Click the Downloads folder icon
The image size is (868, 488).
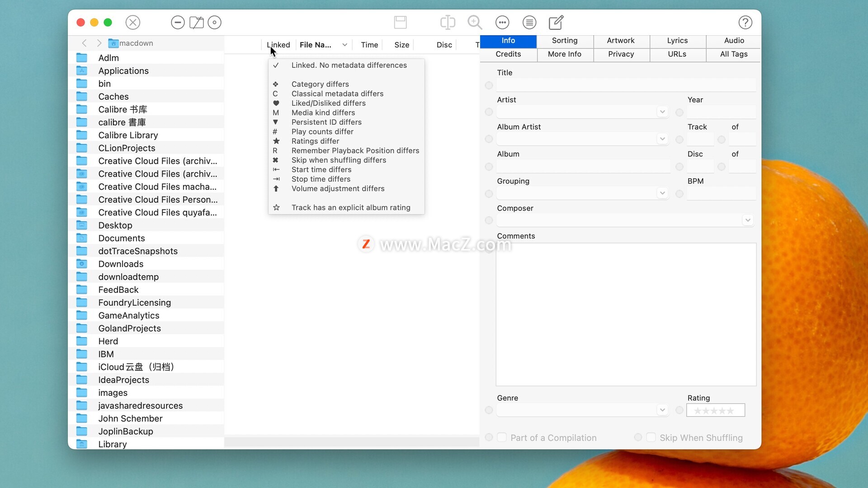click(x=82, y=264)
